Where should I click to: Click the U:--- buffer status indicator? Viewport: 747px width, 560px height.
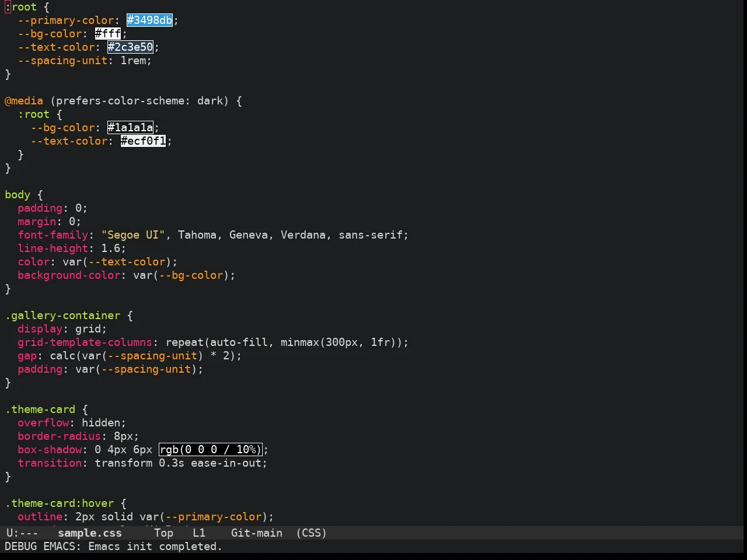22,533
